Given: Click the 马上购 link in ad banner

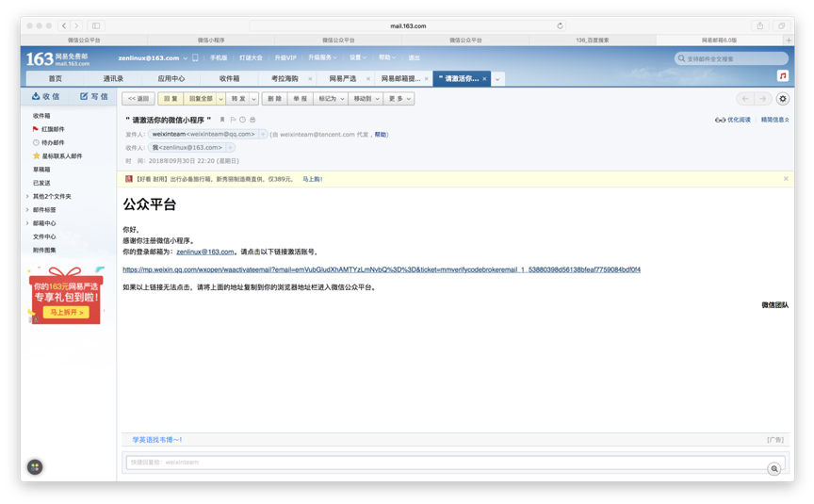Looking at the screenshot, I should (312, 179).
